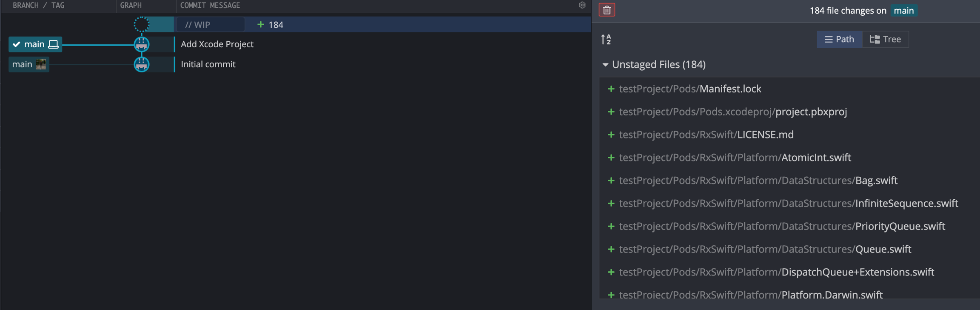Click the plus icon beside Manifest.lock
The width and height of the screenshot is (980, 310).
pyautogui.click(x=611, y=89)
